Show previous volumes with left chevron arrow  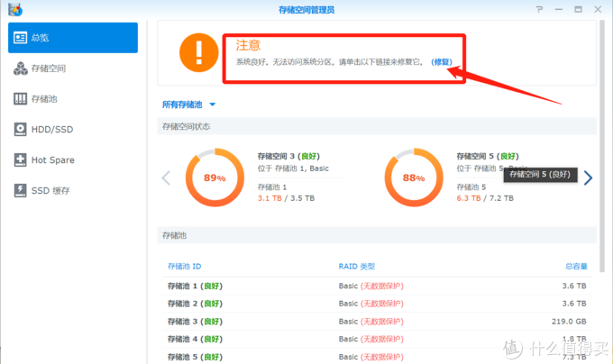point(166,177)
